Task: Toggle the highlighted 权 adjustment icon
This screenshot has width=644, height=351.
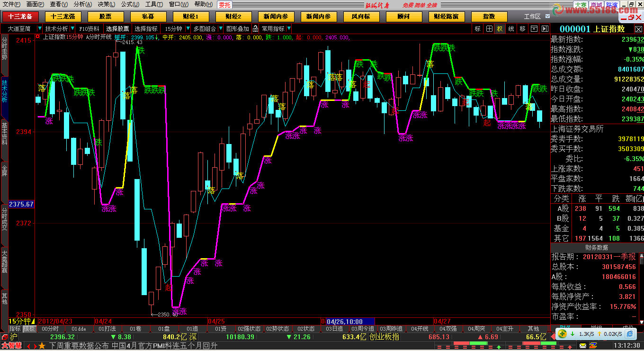Action: pos(500,28)
